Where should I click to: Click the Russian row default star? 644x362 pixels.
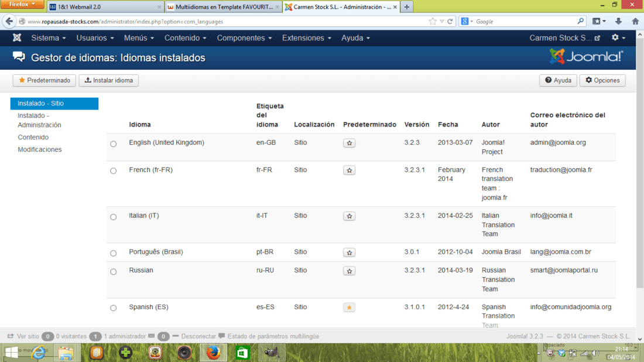pos(349,271)
